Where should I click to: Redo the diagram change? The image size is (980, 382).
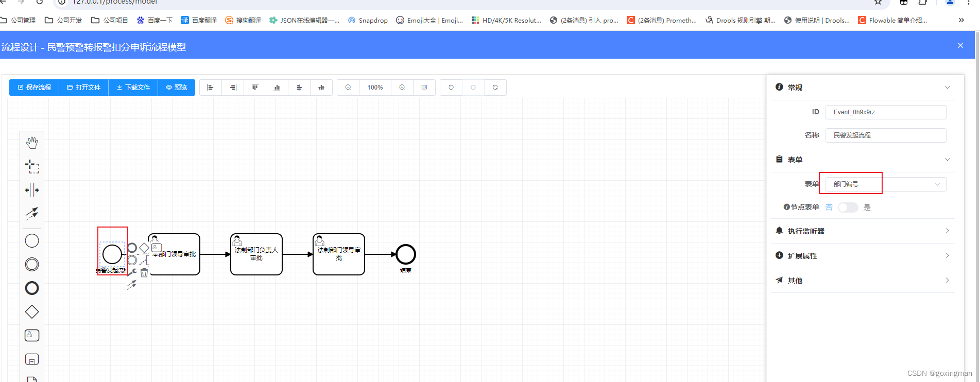pyautogui.click(x=473, y=88)
